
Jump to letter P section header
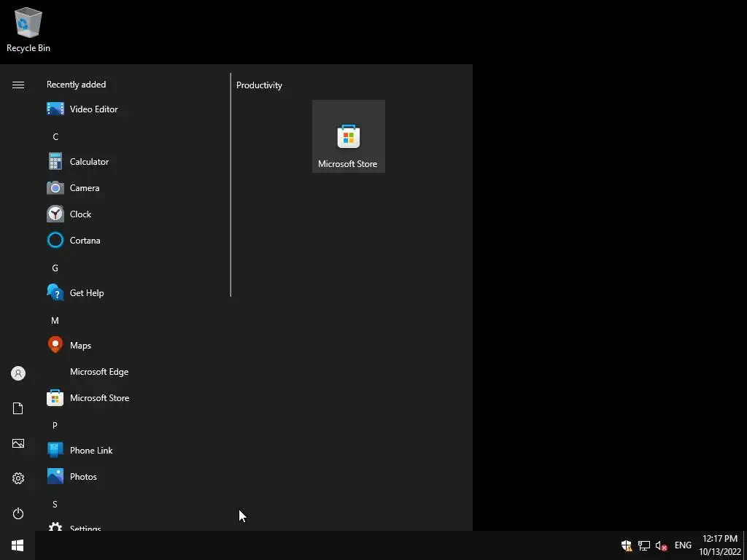coord(55,425)
